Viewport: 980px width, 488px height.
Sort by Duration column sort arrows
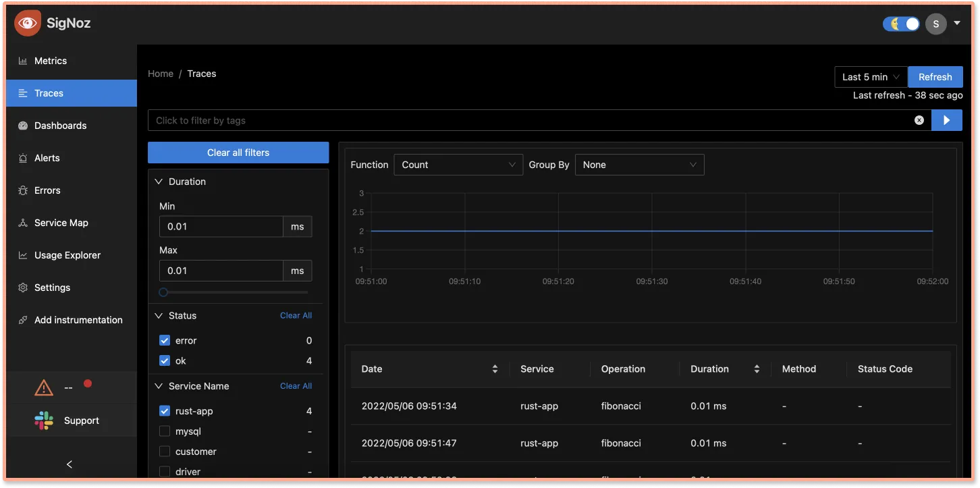pyautogui.click(x=757, y=369)
